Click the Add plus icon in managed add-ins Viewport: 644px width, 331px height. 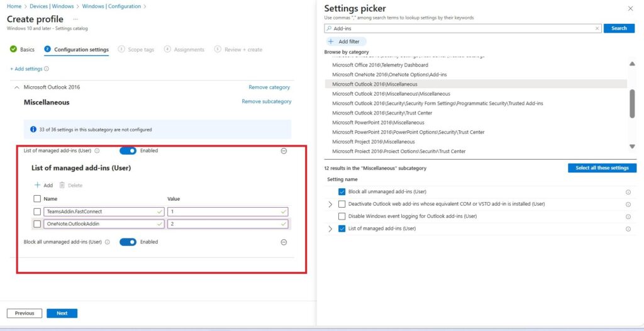[x=37, y=185]
